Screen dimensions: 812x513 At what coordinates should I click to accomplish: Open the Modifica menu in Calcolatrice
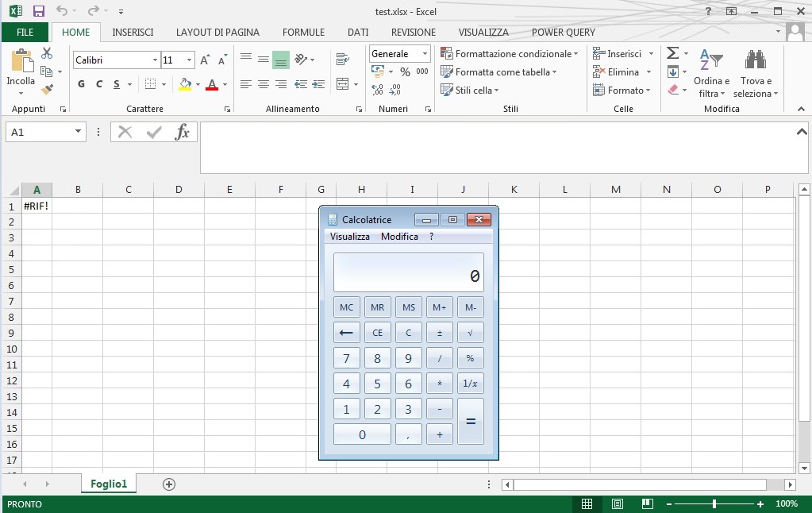coord(399,237)
